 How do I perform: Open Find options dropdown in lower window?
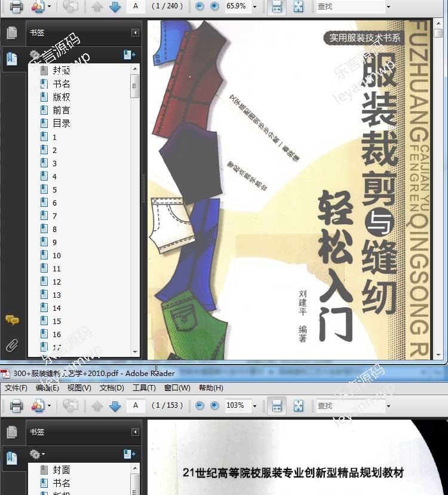click(388, 406)
